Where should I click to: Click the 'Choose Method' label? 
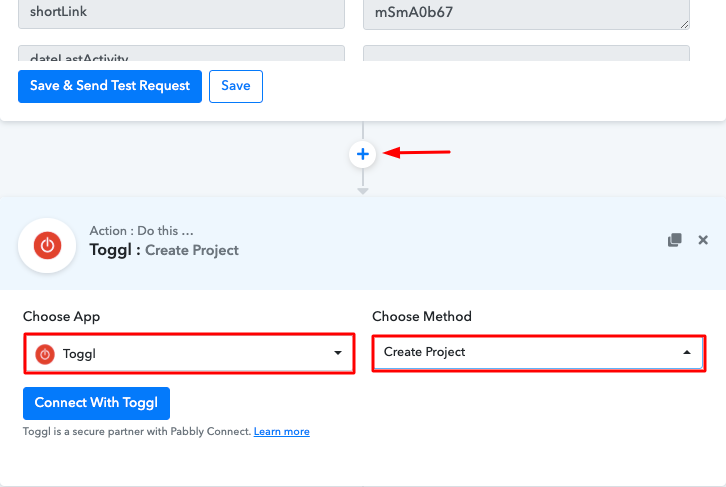tap(422, 316)
